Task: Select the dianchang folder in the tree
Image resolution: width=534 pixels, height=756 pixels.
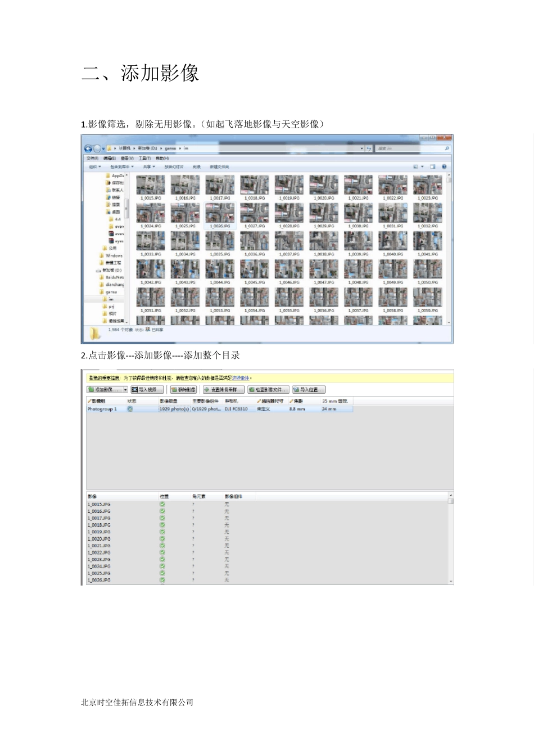Action: 112,285
